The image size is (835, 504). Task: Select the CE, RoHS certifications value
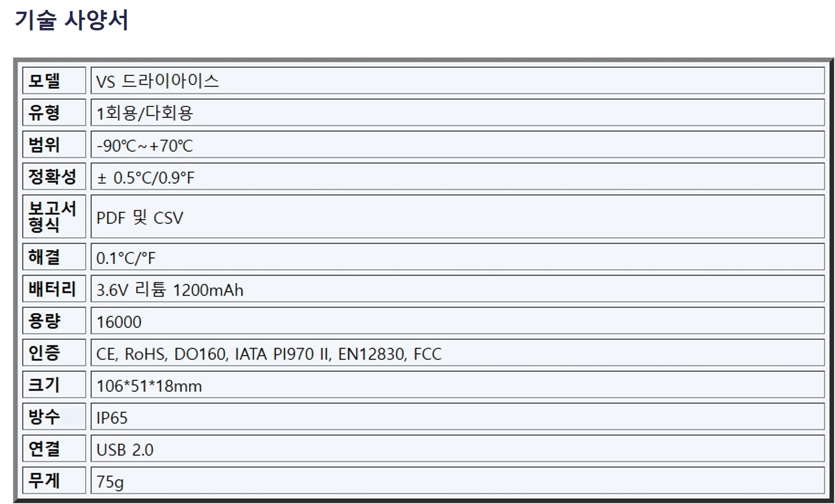pos(269,354)
